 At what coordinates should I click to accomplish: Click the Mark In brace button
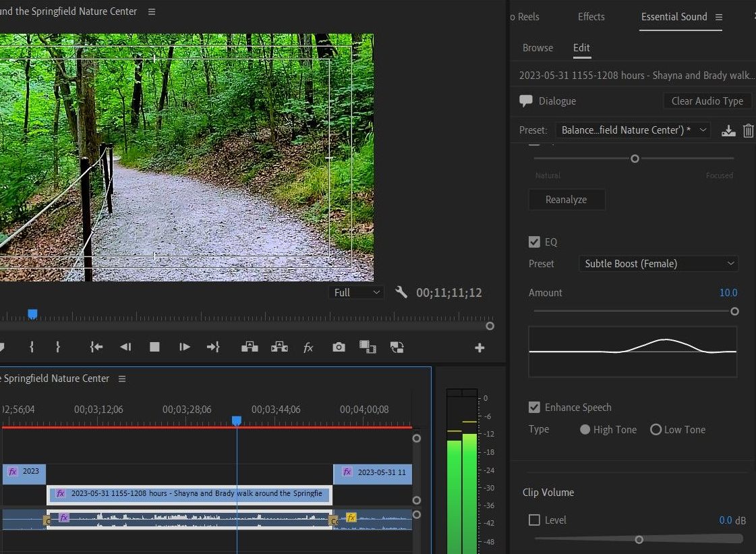[x=32, y=347]
